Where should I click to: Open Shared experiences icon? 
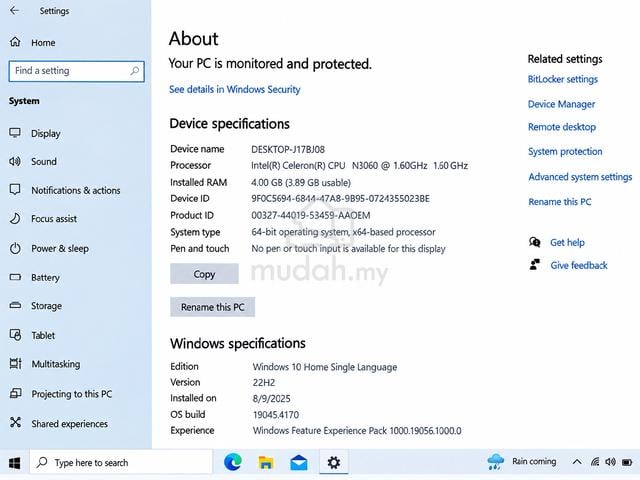pos(15,422)
